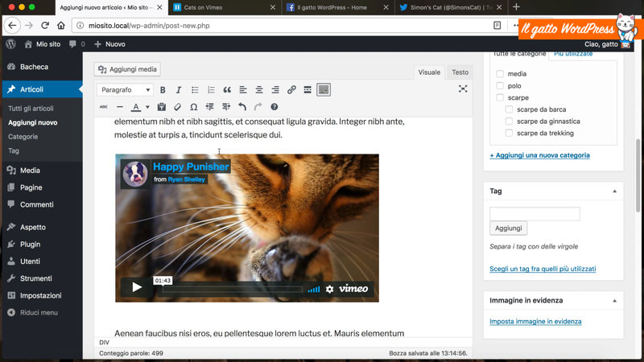Open the Paragrafo format dropdown

125,90
